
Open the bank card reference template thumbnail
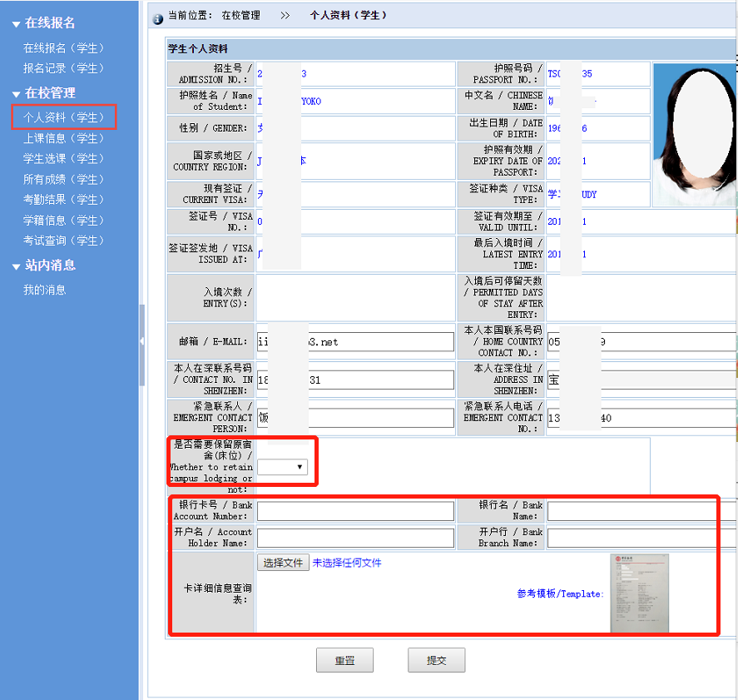tap(639, 593)
